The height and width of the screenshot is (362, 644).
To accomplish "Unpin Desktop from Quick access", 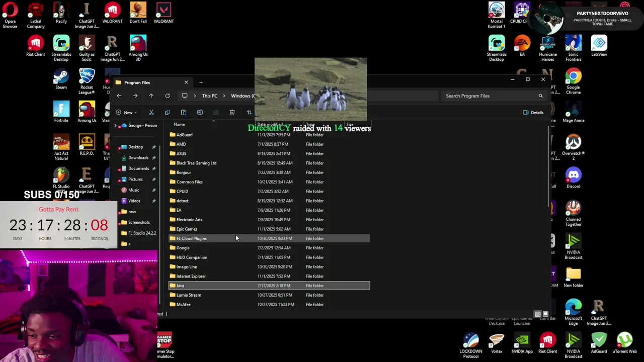I will pos(153,147).
